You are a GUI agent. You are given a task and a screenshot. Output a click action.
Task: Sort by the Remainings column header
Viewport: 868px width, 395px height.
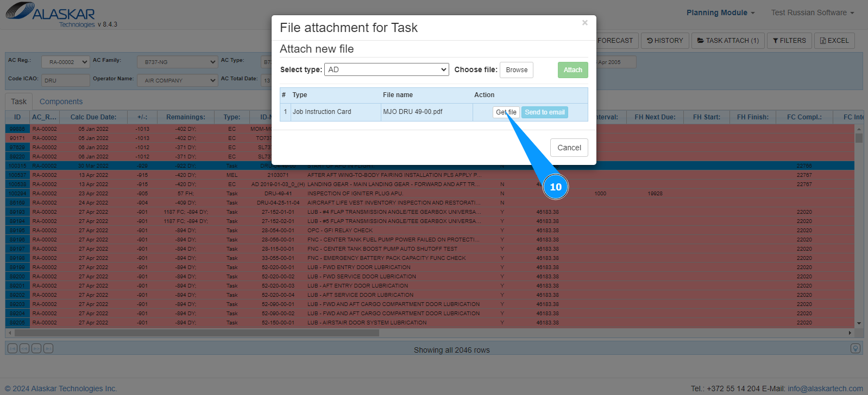coord(186,117)
